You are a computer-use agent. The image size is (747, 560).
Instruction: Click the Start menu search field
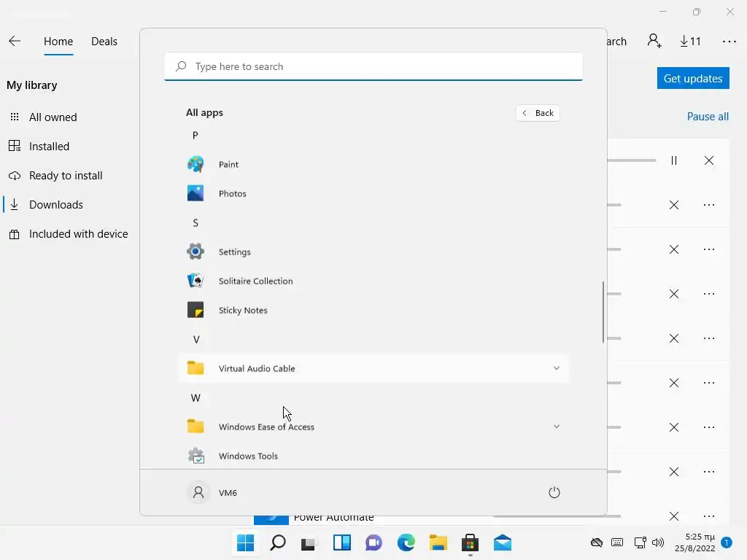pos(373,66)
